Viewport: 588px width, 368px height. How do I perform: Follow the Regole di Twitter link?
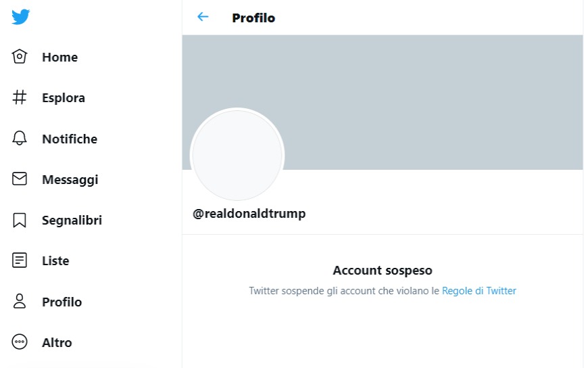479,291
